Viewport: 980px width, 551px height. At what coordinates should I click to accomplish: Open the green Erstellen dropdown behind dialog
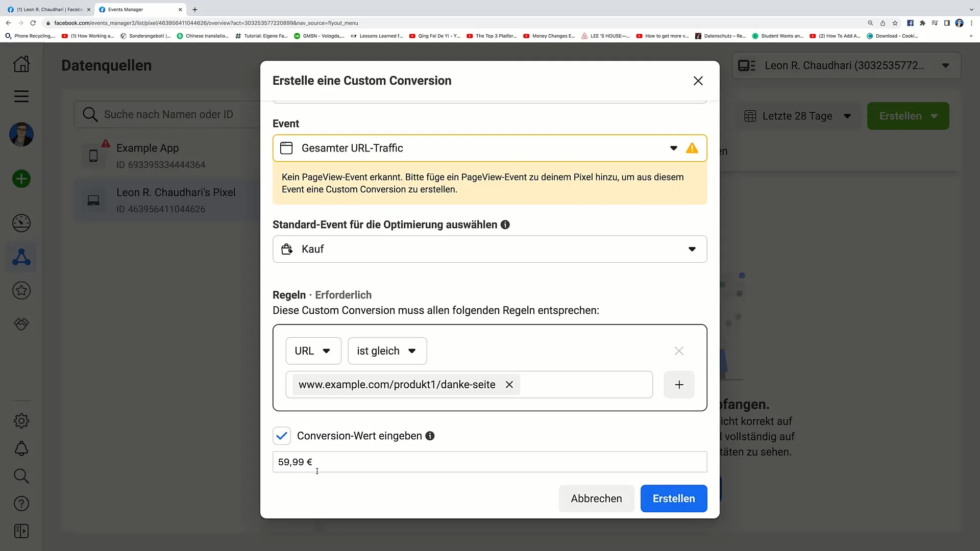click(x=908, y=116)
